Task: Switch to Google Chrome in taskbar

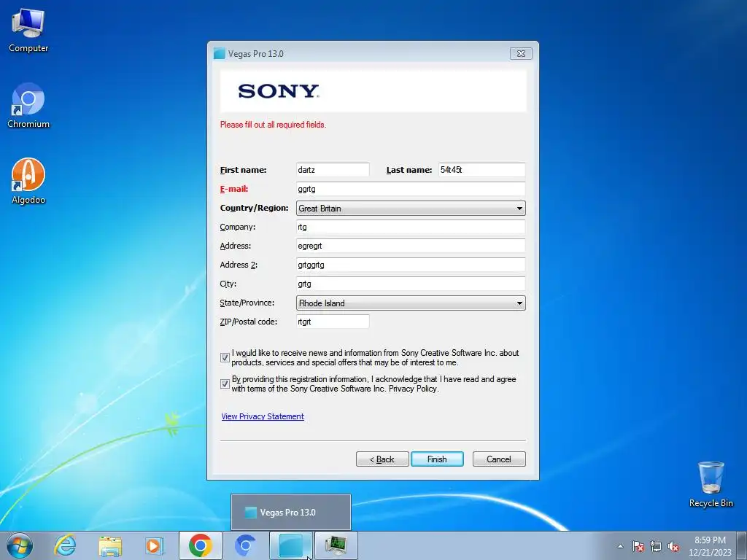Action: (200, 545)
